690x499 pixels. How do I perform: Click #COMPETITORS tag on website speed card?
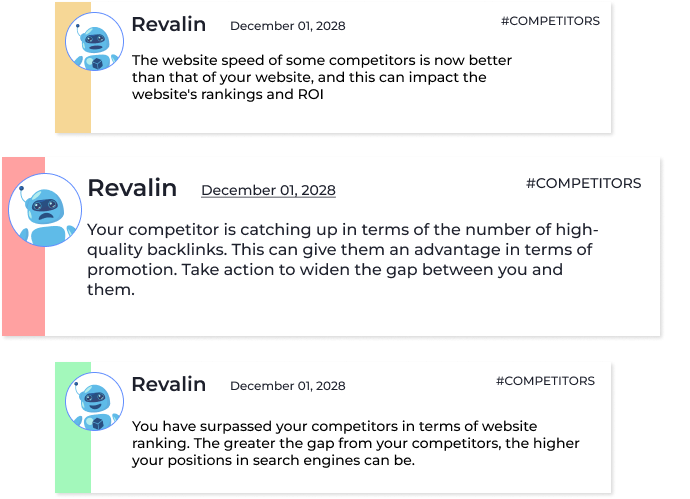click(551, 21)
